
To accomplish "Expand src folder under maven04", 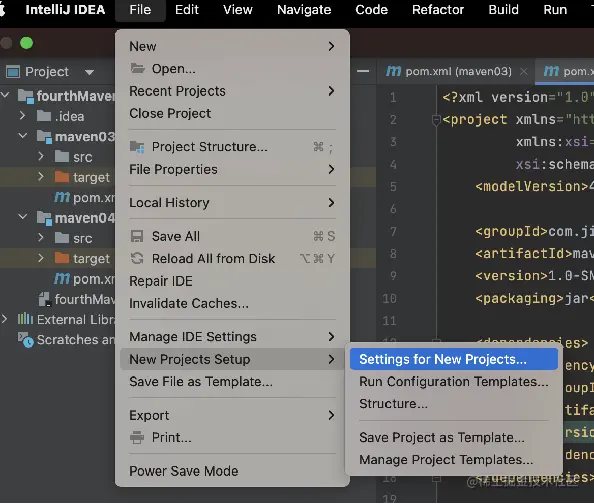I will pyautogui.click(x=41, y=238).
